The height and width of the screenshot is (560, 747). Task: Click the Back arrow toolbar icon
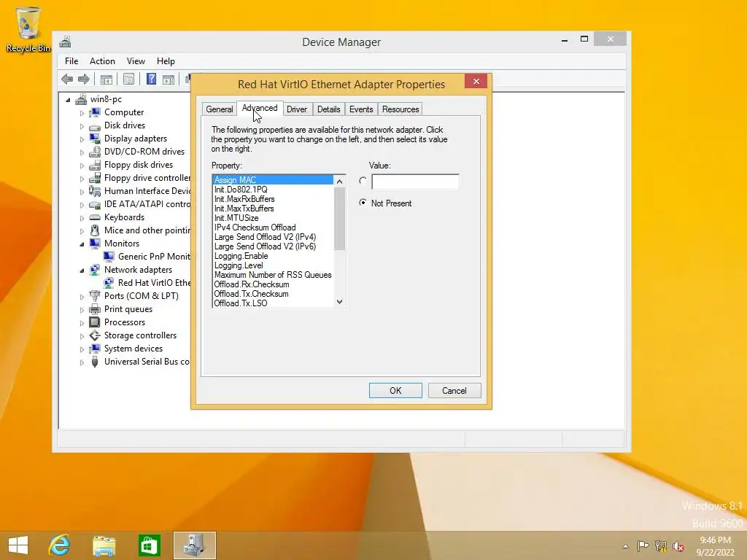pyautogui.click(x=67, y=79)
